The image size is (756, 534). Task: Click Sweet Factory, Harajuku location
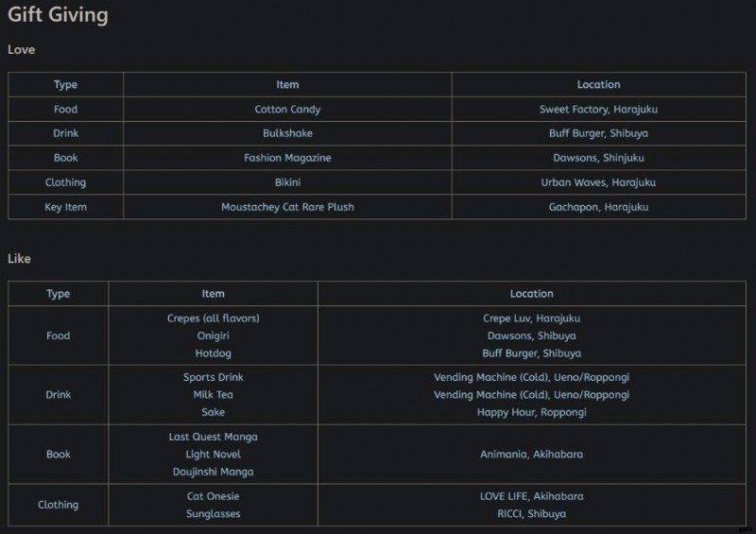tap(598, 110)
